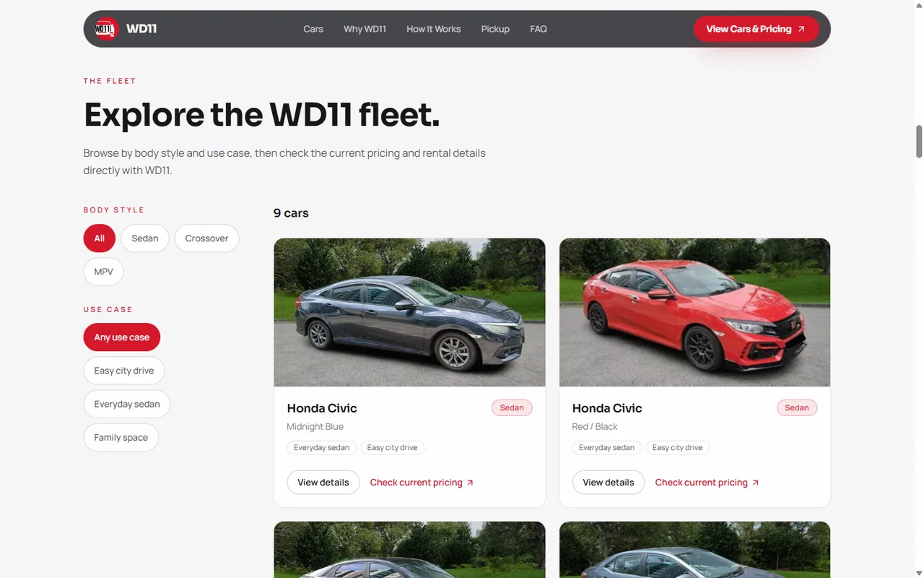Click View Cars & Pricing button
This screenshot has width=924, height=578.
coord(757,29)
